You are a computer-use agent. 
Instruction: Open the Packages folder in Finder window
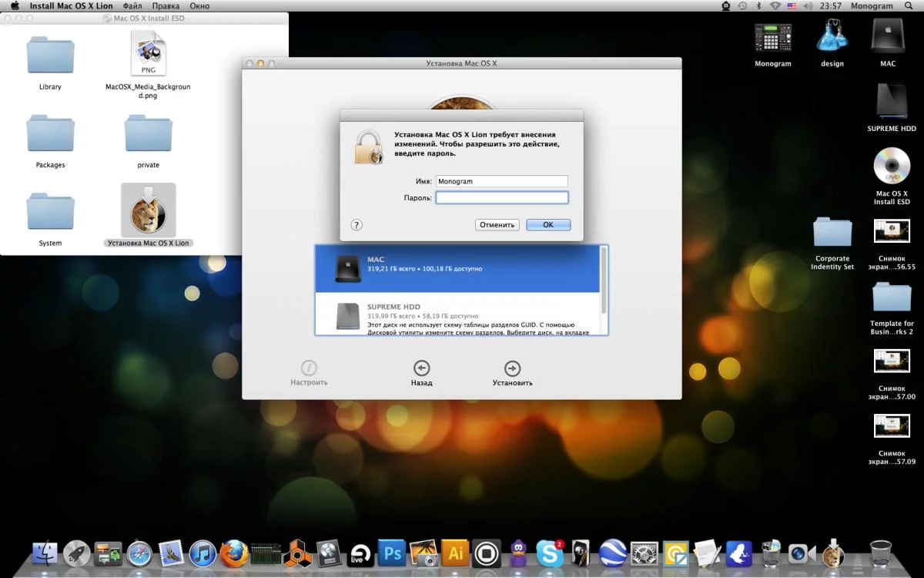point(51,135)
